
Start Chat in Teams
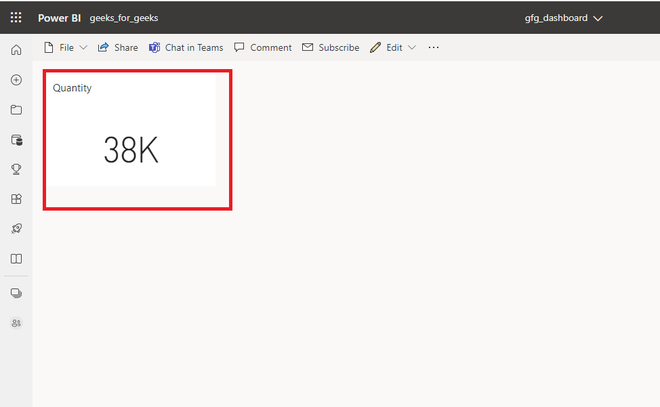[186, 48]
